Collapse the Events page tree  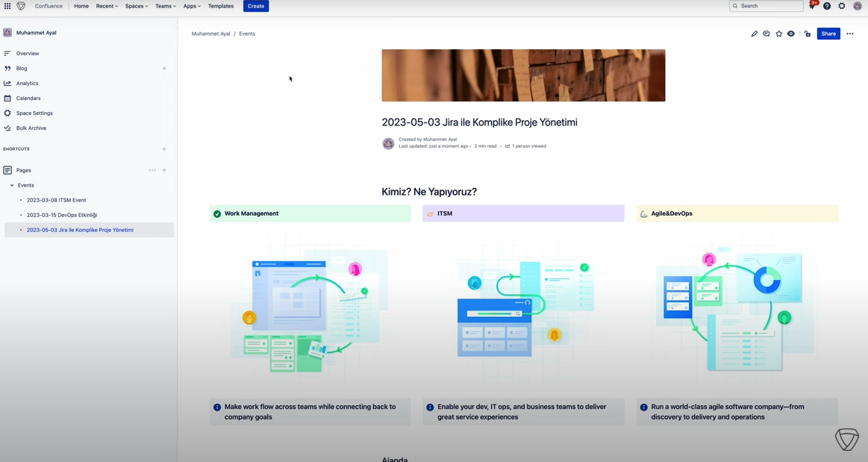[x=12, y=185]
